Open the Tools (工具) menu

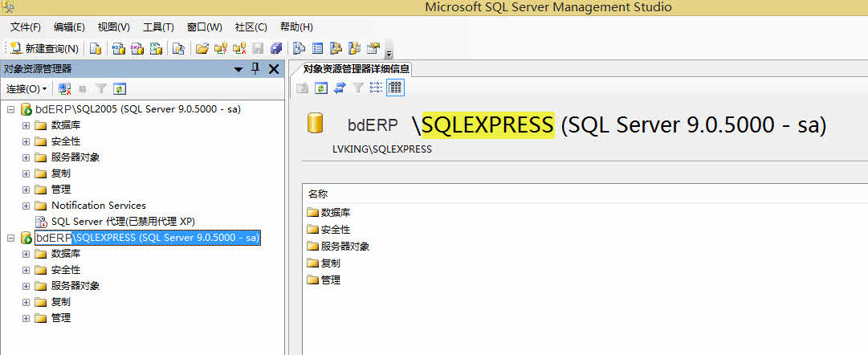point(157,27)
